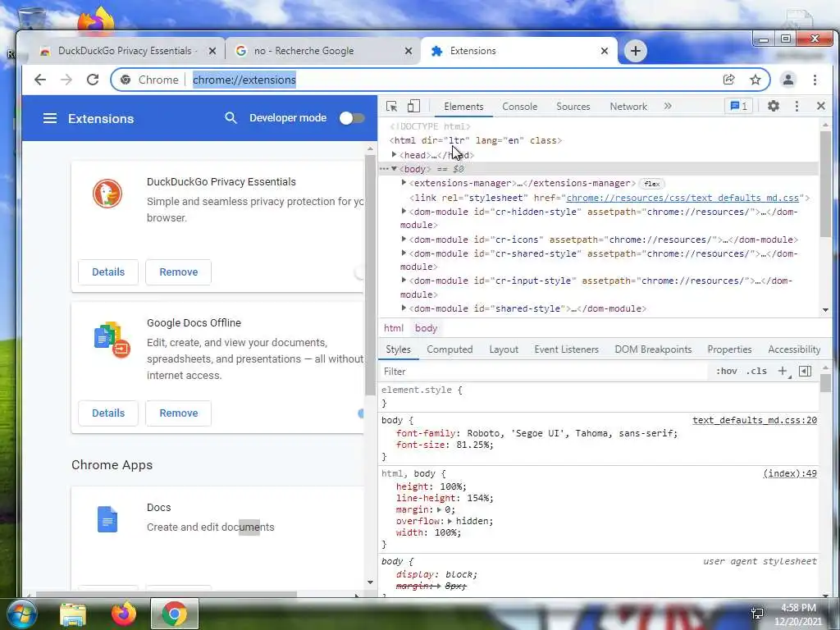The width and height of the screenshot is (840, 630).
Task: Select html in the breadcrumb bar
Action: coord(394,328)
